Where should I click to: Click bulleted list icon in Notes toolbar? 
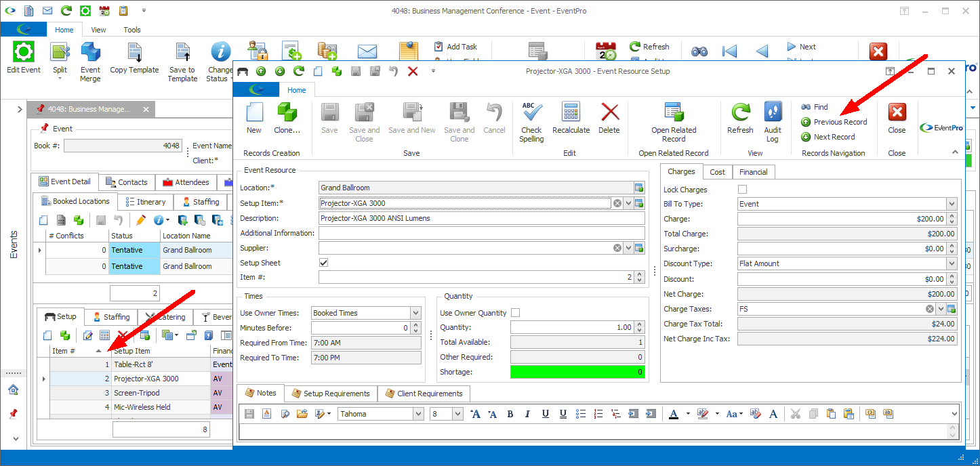(x=581, y=414)
